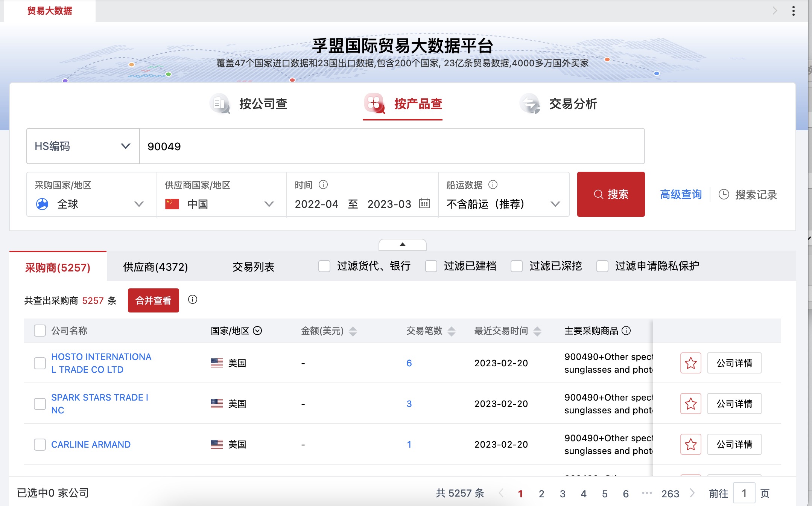This screenshot has height=506, width=812.
Task: Select the checkbox for CARLINE ARMAND row
Action: pyautogui.click(x=40, y=444)
